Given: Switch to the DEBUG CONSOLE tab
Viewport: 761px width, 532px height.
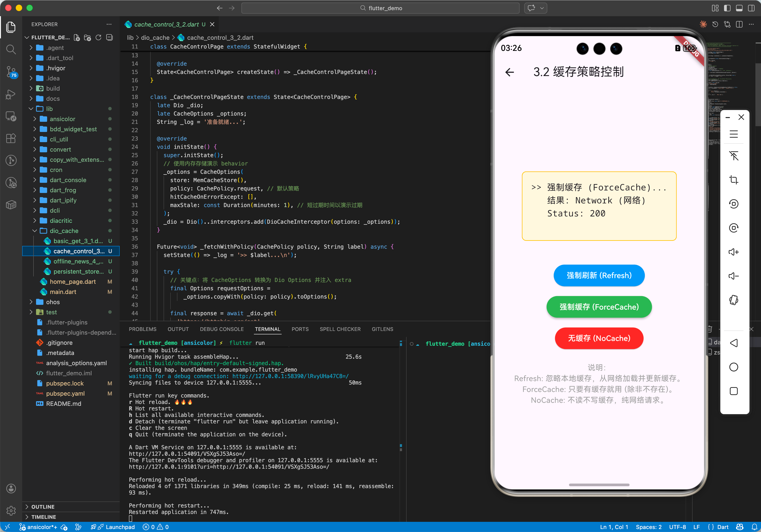Looking at the screenshot, I should [221, 329].
